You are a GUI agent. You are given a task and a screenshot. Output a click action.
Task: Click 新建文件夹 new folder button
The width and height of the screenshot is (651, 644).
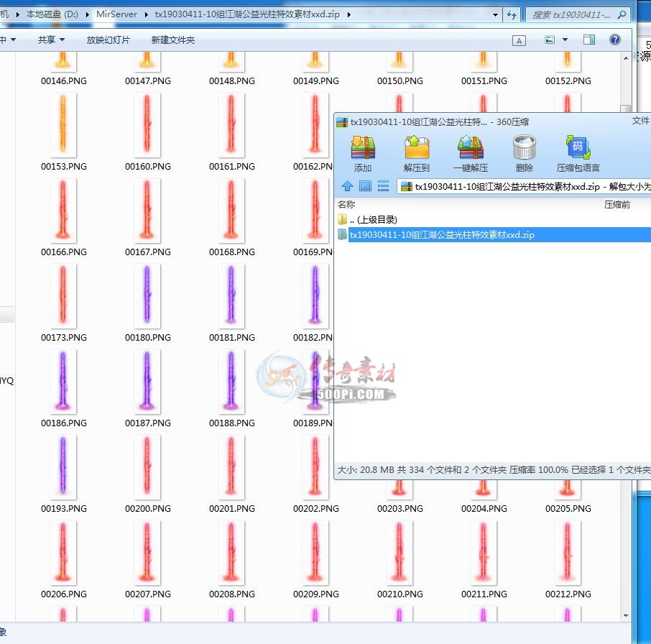(172, 40)
